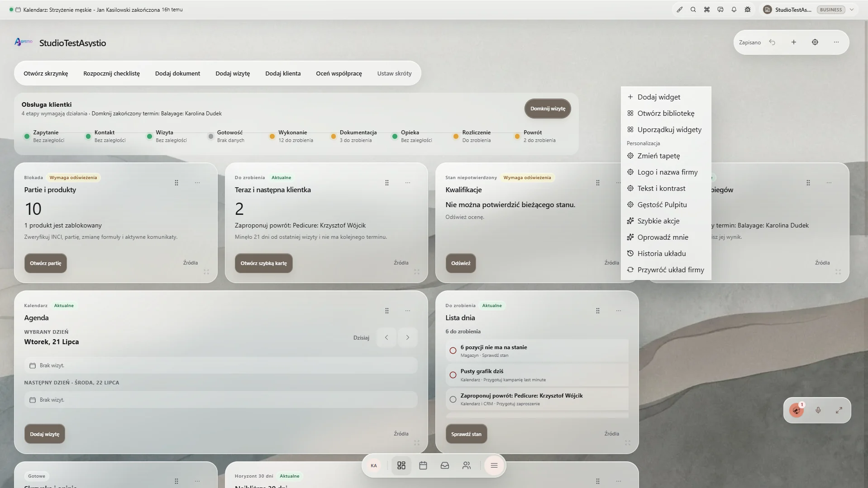Image resolution: width=868 pixels, height=488 pixels.
Task: Choose Uporządkuj widgety menu entry
Action: (x=666, y=130)
